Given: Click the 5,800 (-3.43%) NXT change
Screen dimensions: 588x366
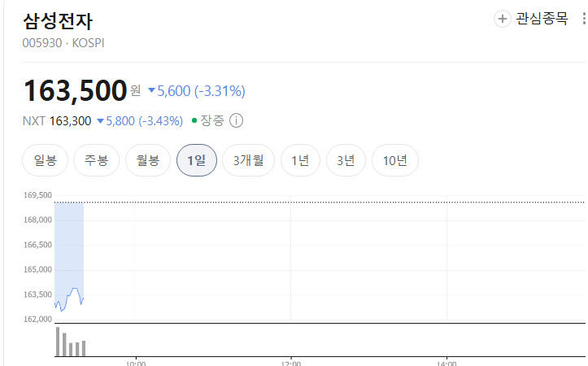Looking at the screenshot, I should tap(140, 121).
